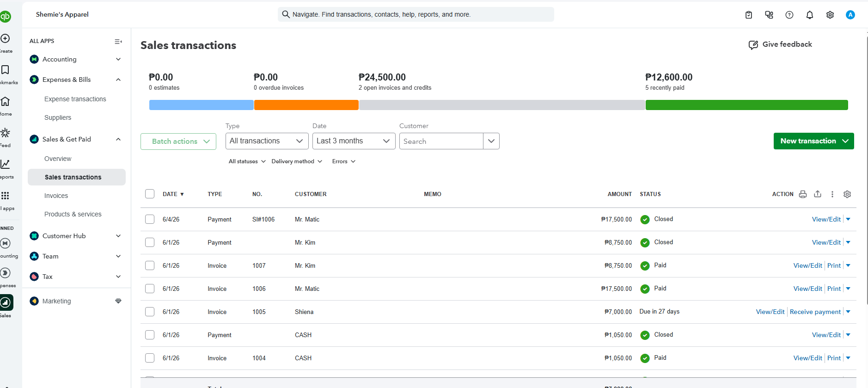
Task: Select the checkbox for payment SI#1006
Action: (x=150, y=219)
